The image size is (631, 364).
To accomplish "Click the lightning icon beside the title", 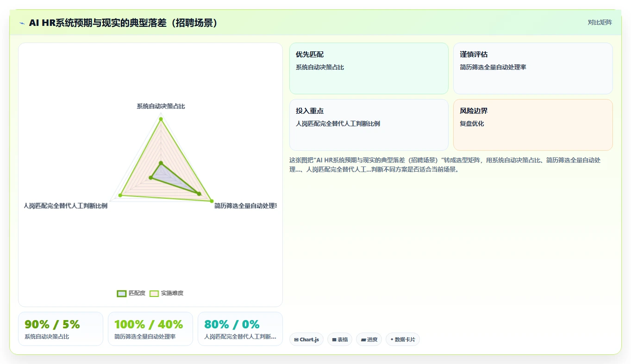I will tap(22, 23).
